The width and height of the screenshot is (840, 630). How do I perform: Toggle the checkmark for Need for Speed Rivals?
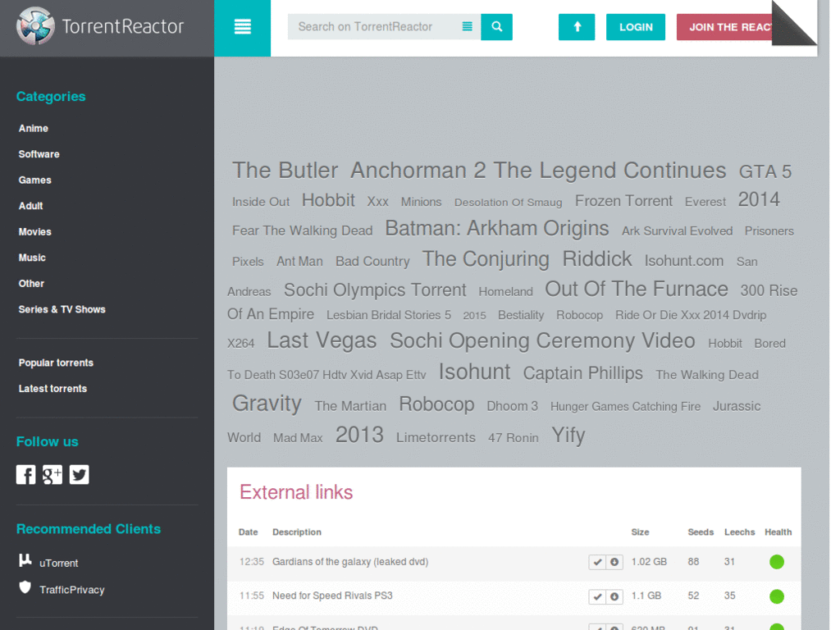coord(597,596)
